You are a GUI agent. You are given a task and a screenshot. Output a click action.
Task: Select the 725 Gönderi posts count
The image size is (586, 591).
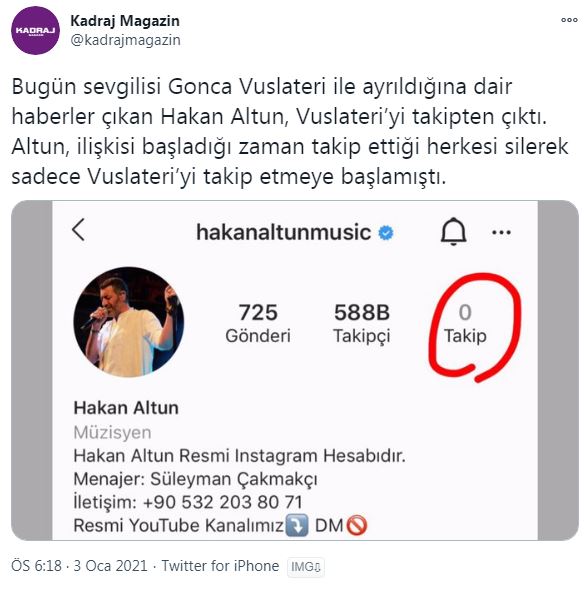tap(258, 323)
